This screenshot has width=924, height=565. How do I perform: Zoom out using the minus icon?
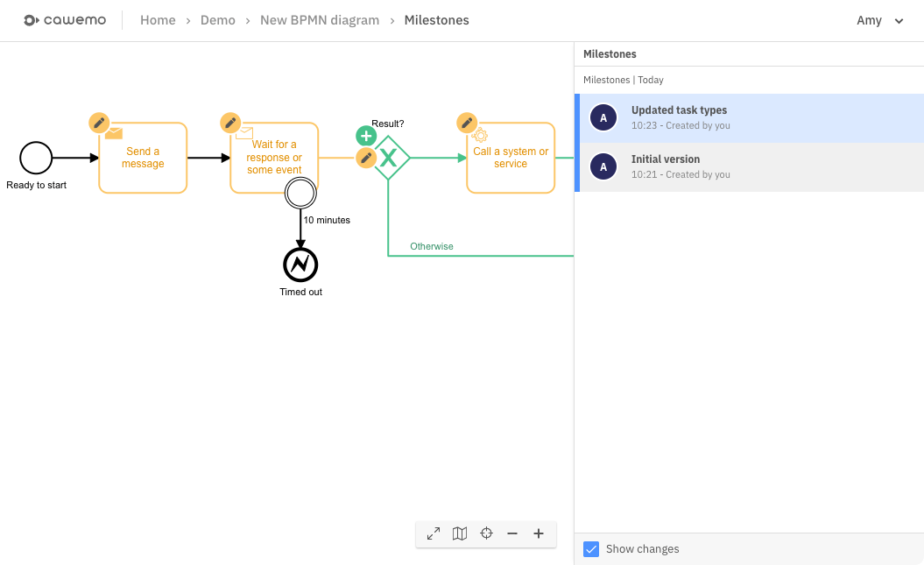pos(512,533)
